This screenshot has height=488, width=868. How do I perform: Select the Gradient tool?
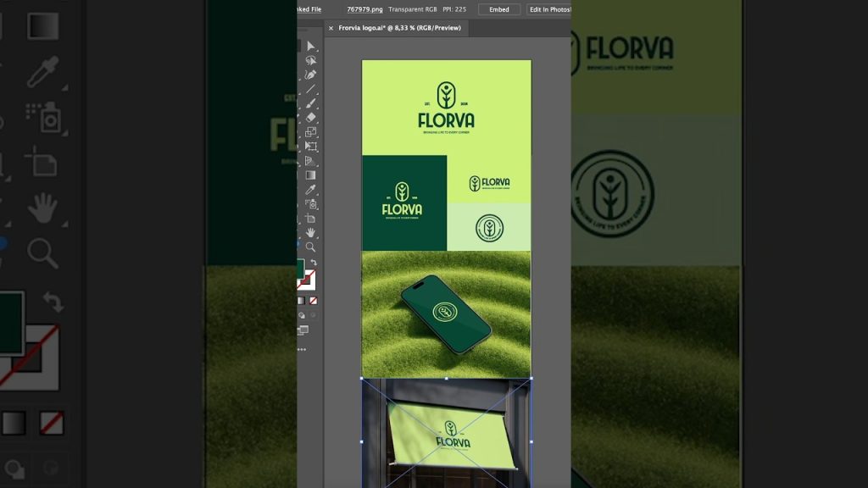click(x=310, y=175)
